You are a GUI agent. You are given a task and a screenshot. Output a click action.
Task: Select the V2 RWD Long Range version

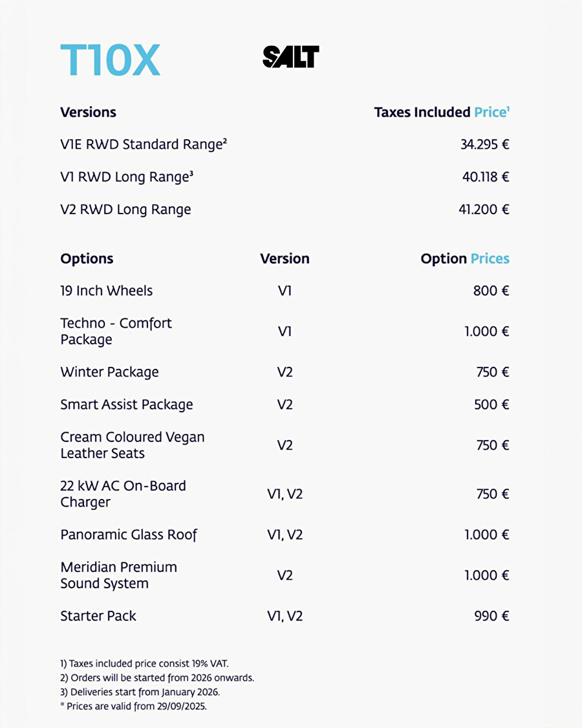coord(125,210)
